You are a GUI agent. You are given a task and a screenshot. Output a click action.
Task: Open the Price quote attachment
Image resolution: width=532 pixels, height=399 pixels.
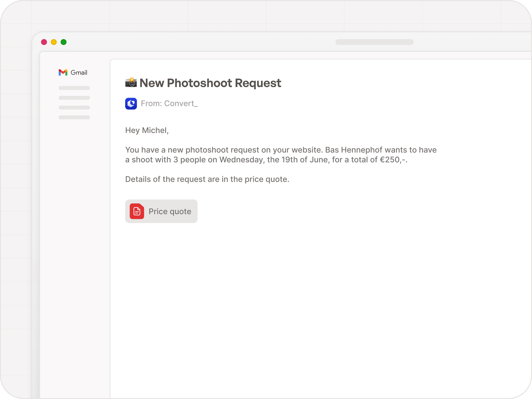pyautogui.click(x=161, y=211)
